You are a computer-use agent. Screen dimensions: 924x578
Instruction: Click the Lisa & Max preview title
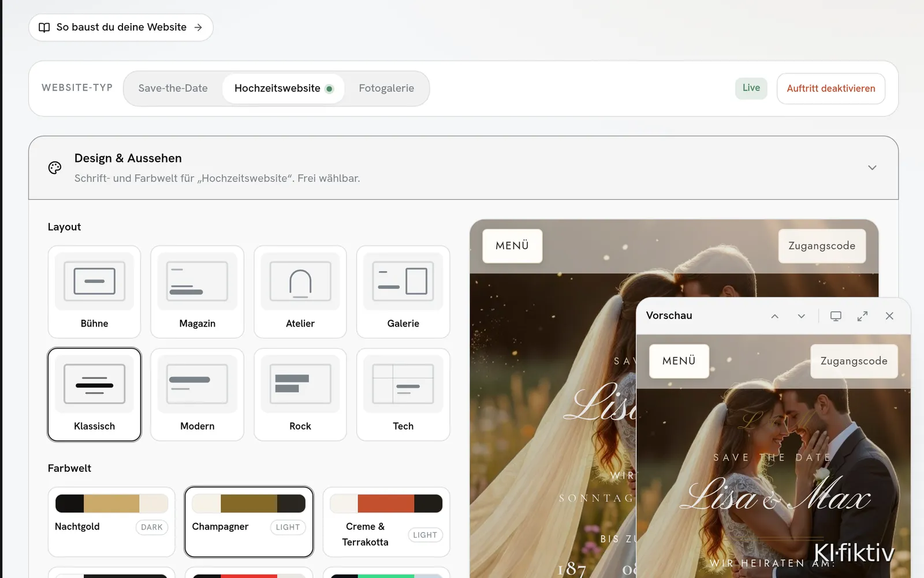pyautogui.click(x=775, y=494)
